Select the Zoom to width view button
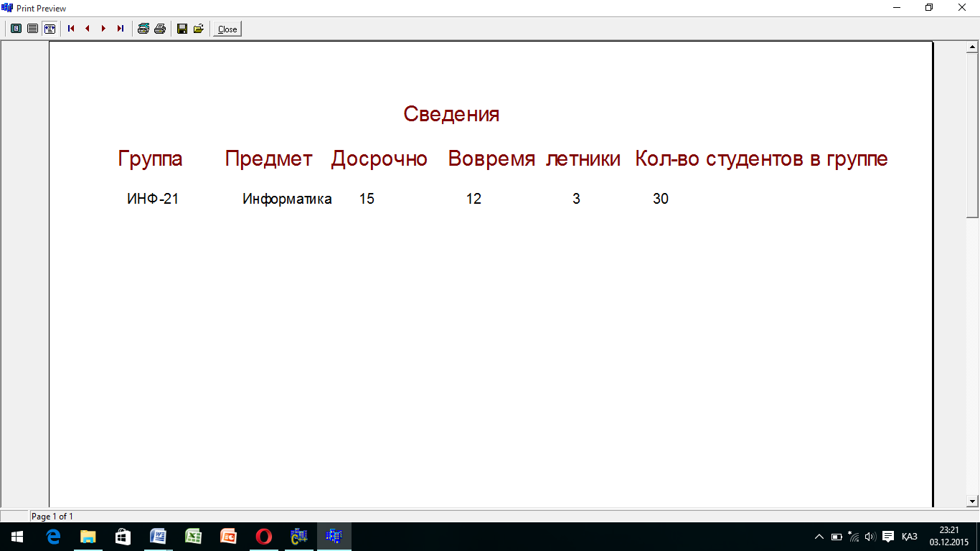This screenshot has width=980, height=551. coord(50,29)
